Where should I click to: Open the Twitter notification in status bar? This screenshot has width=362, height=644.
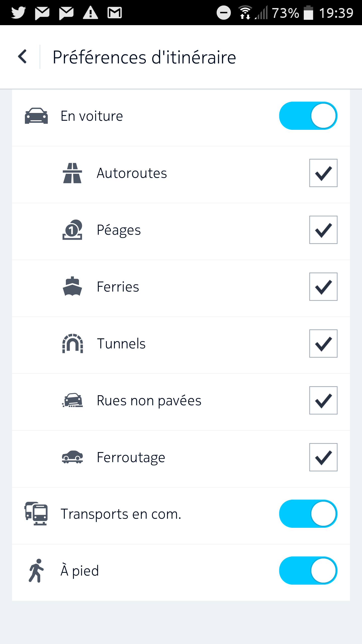[x=18, y=13]
